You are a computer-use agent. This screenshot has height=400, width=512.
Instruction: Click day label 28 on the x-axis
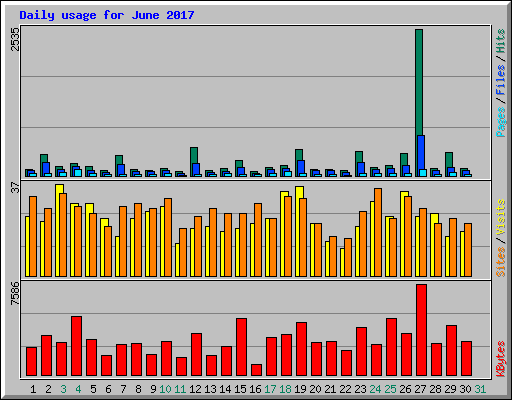pyautogui.click(x=435, y=389)
